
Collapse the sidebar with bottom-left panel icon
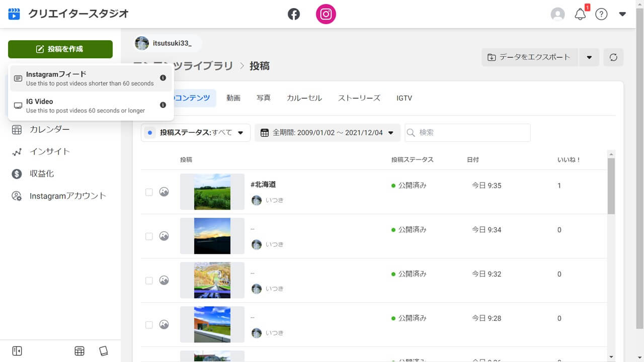coord(17,351)
